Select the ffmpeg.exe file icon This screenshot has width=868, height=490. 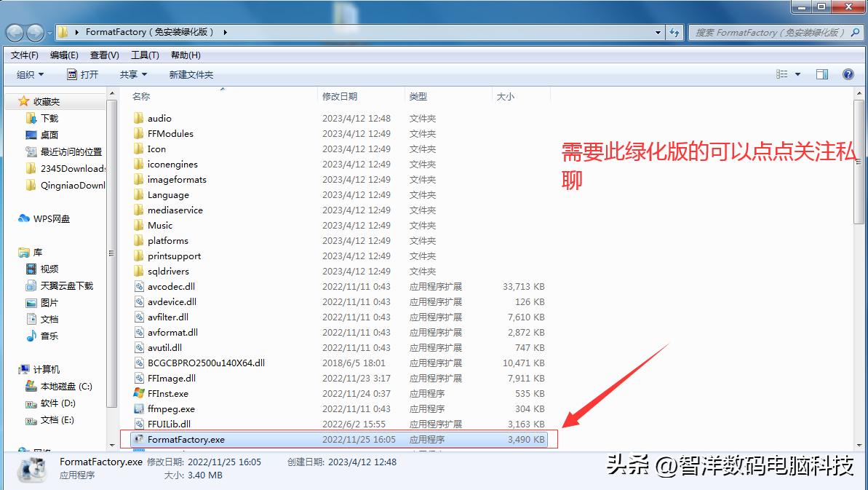[140, 408]
